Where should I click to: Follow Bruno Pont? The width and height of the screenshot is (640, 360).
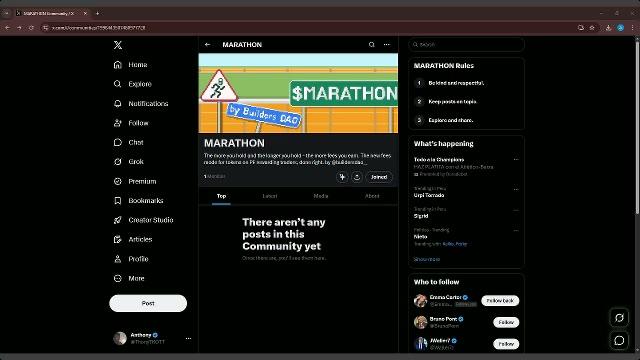click(506, 322)
